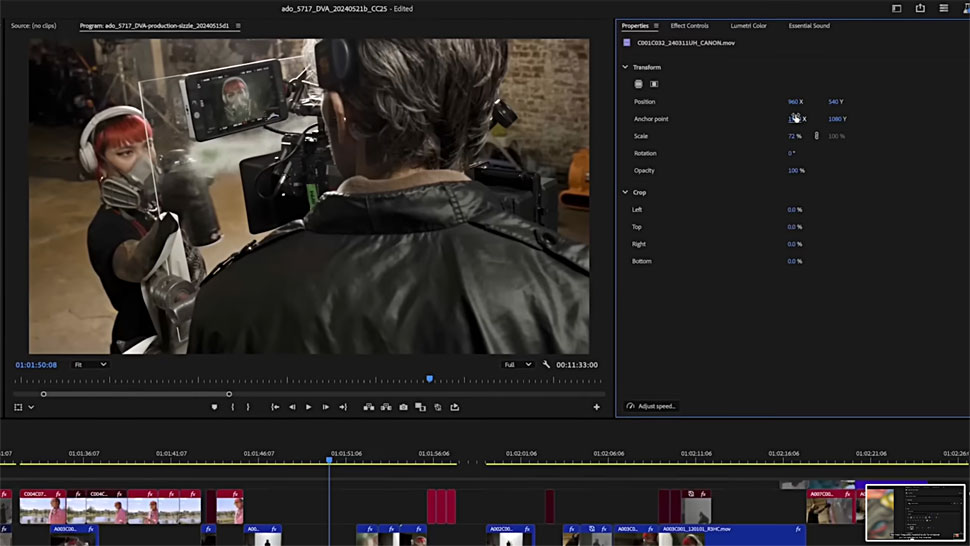Click the picture-in-picture video thumbnail
Viewport: 970px width, 546px height.
pyautogui.click(x=915, y=513)
